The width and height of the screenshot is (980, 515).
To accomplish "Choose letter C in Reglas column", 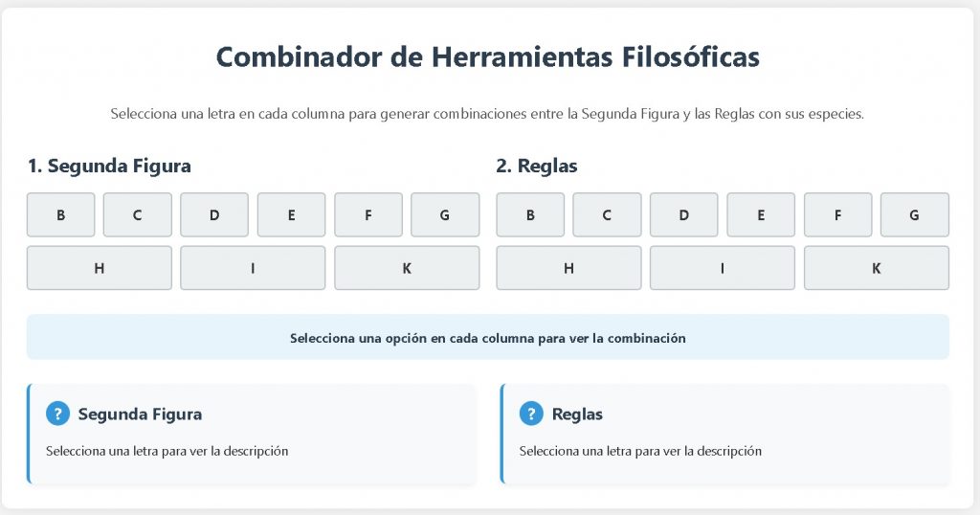I will [608, 214].
